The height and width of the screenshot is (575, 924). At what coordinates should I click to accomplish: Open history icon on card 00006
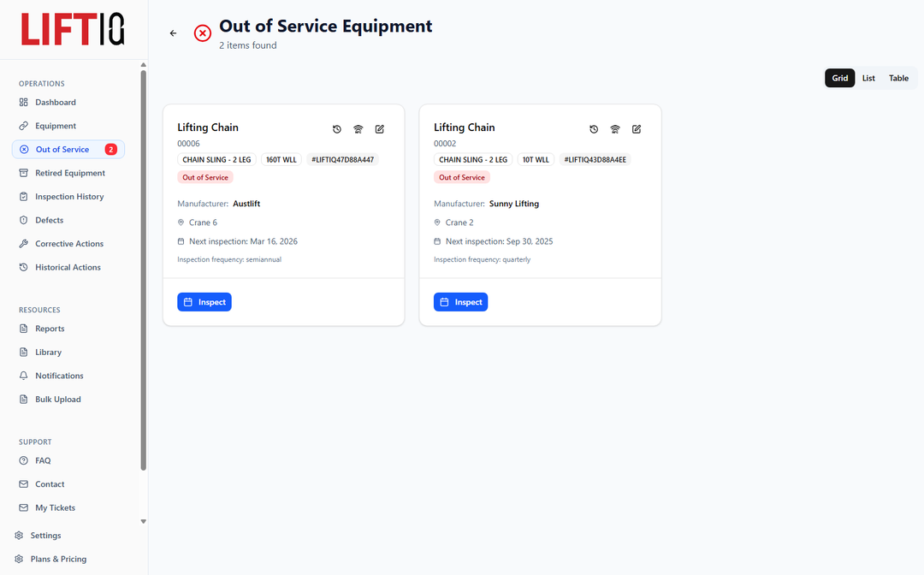[x=337, y=129]
